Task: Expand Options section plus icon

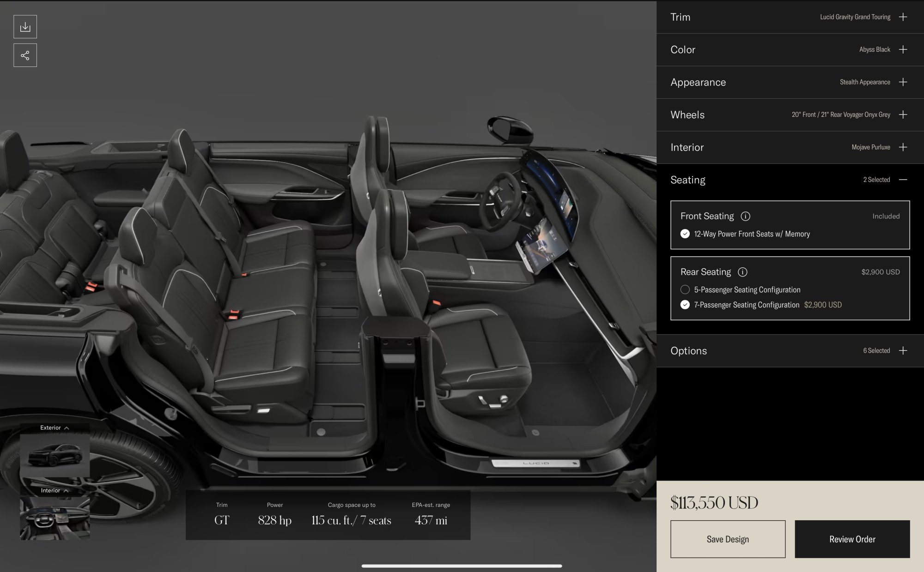Action: click(x=903, y=350)
